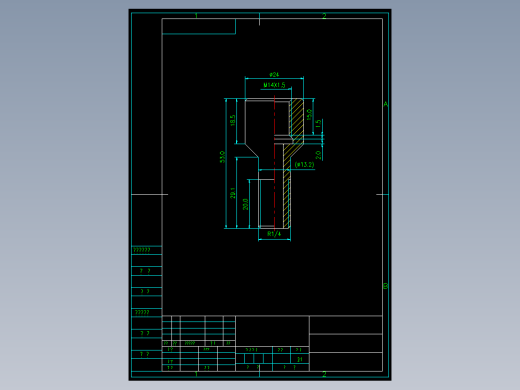Select the 18.5 vertical dimension
The width and height of the screenshot is (520, 390).
(233, 120)
